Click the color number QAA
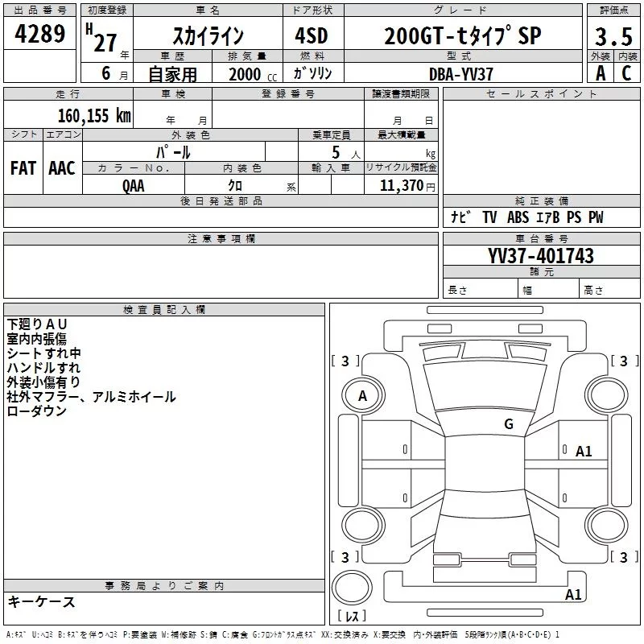 [134, 186]
